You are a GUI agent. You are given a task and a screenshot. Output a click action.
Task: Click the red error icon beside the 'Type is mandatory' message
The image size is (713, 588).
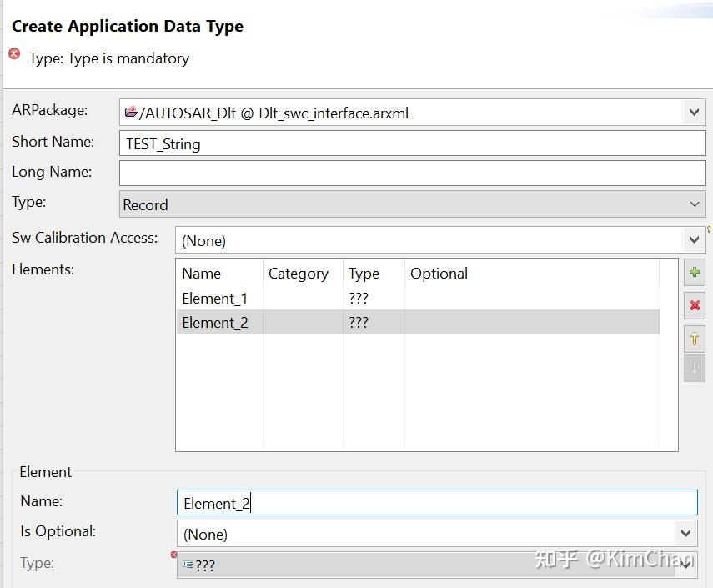click(14, 54)
